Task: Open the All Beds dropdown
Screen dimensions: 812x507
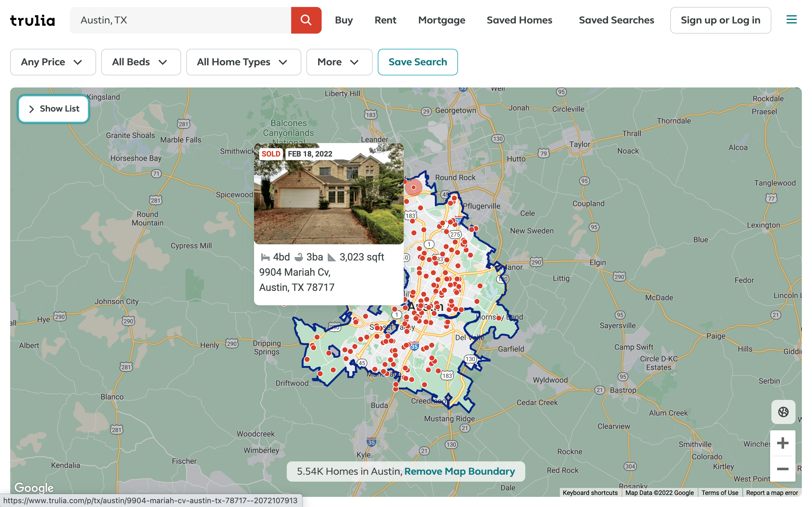Action: (x=141, y=62)
